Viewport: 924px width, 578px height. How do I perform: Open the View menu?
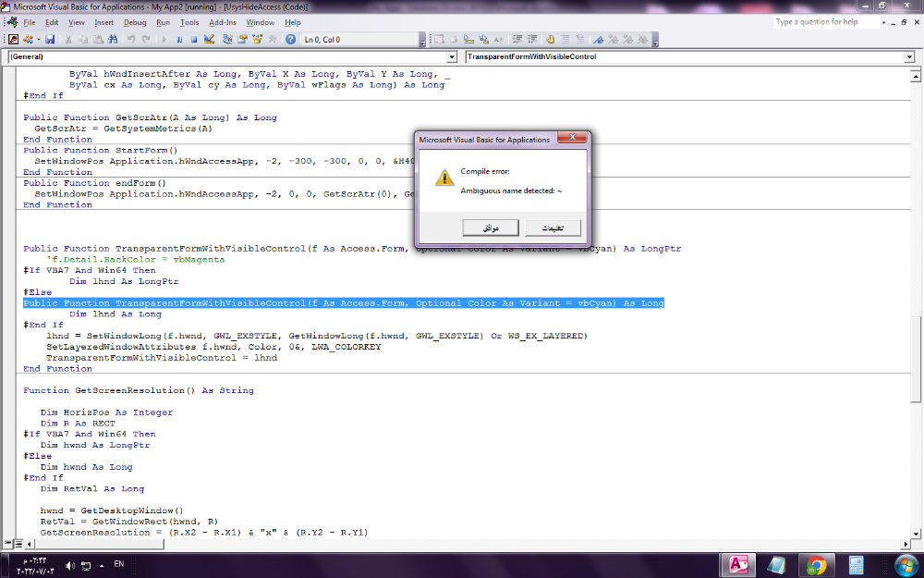click(x=77, y=22)
